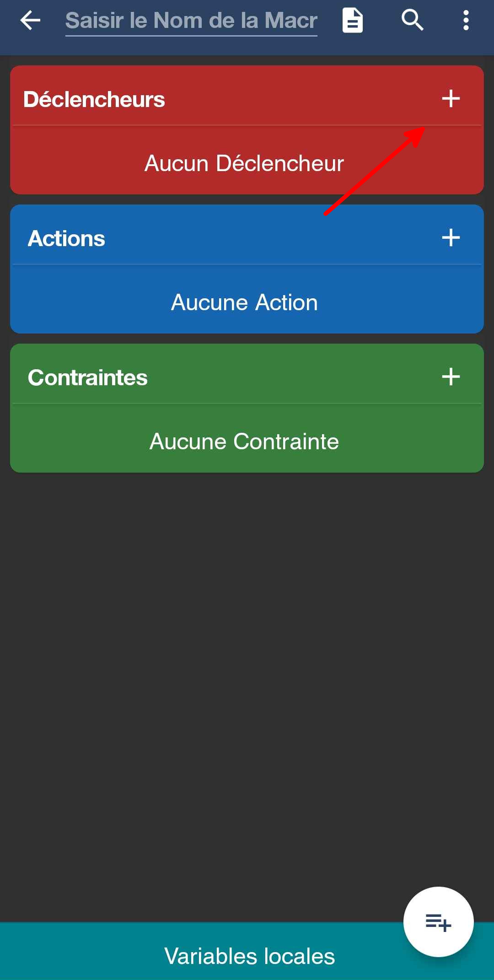Open the macro description document icon
Screen dimensions: 494x980
353,21
